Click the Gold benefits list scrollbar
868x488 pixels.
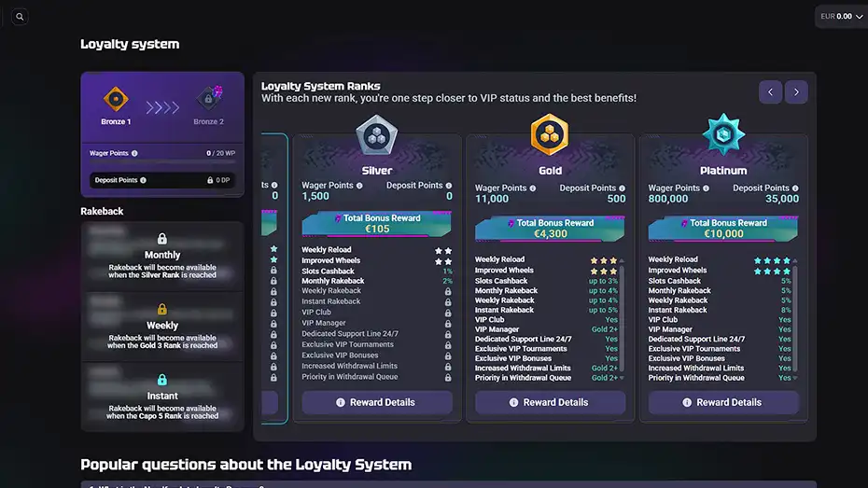tap(622, 319)
